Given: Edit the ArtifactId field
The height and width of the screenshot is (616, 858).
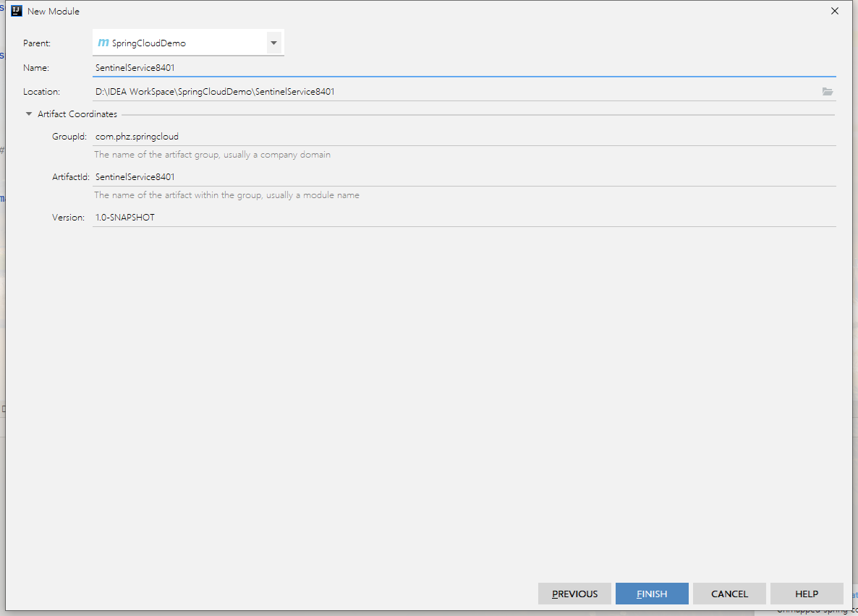Looking at the screenshot, I should click(x=464, y=176).
